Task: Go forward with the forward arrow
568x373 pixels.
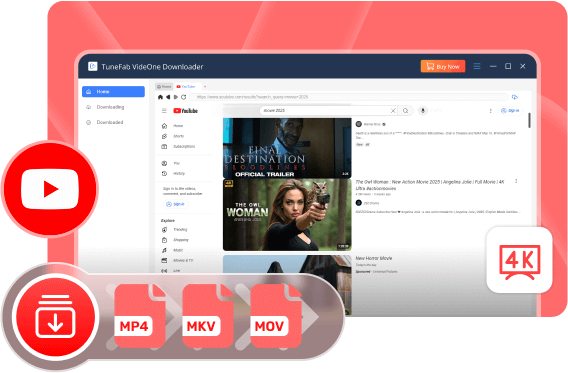Action: pos(176,97)
